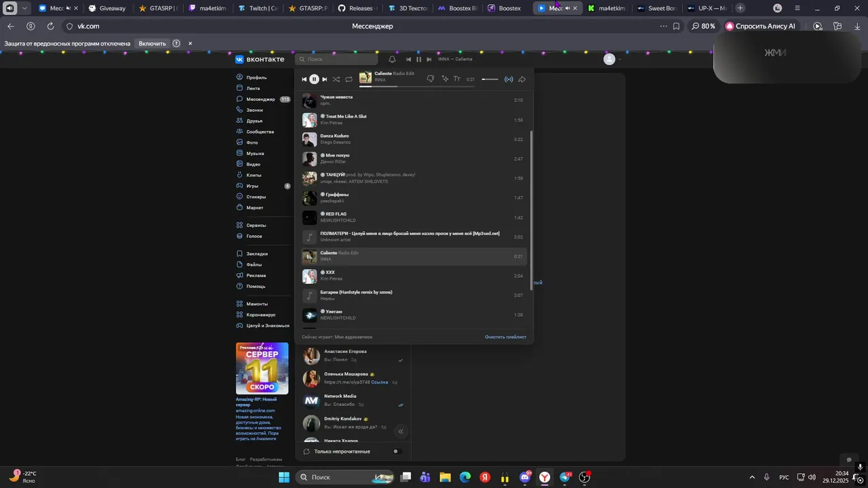The image size is (868, 488).
Task: Open chat with Анастасия Егорова
Action: tap(354, 355)
